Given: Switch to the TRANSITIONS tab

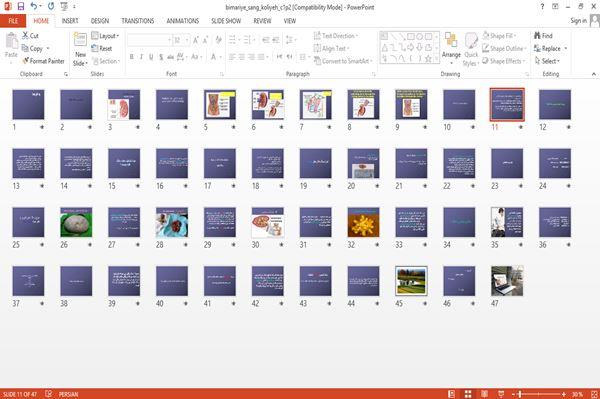Looking at the screenshot, I should click(137, 21).
